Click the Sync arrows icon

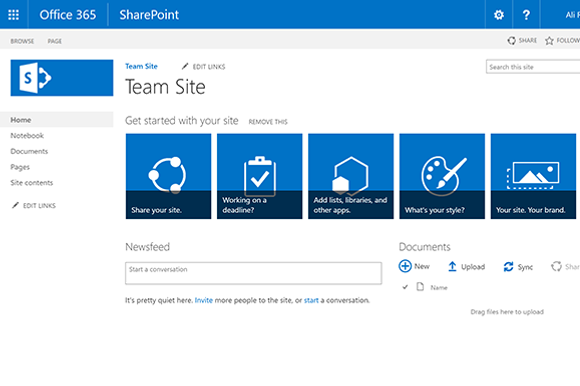pos(509,266)
